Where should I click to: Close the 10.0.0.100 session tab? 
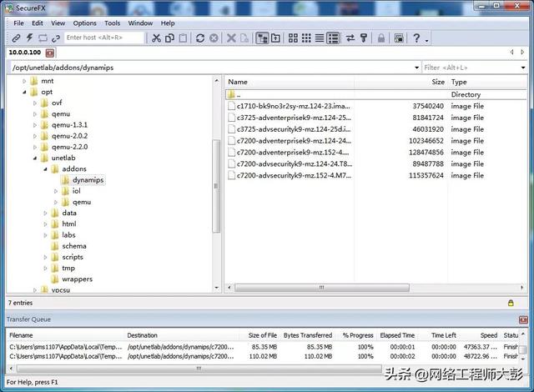click(x=50, y=53)
